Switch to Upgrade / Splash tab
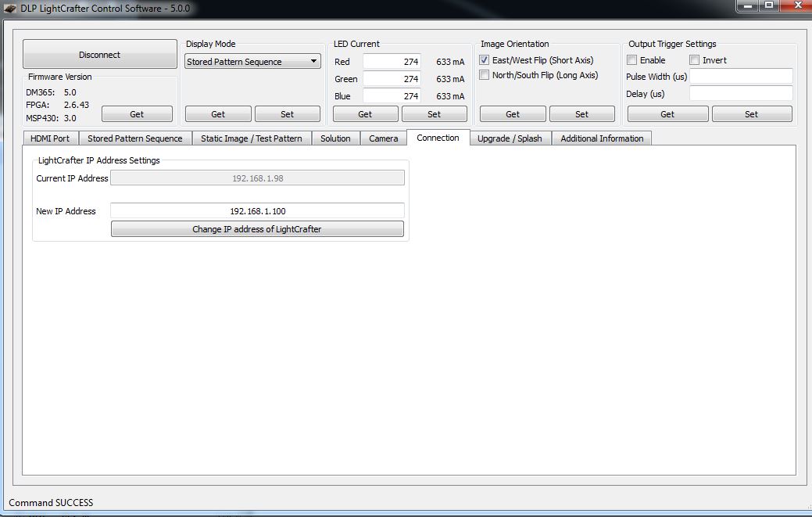812x517 pixels. click(x=510, y=138)
